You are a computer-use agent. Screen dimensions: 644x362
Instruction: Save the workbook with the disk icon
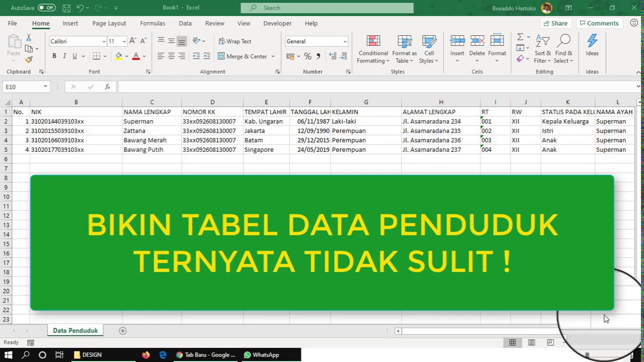tap(66, 8)
